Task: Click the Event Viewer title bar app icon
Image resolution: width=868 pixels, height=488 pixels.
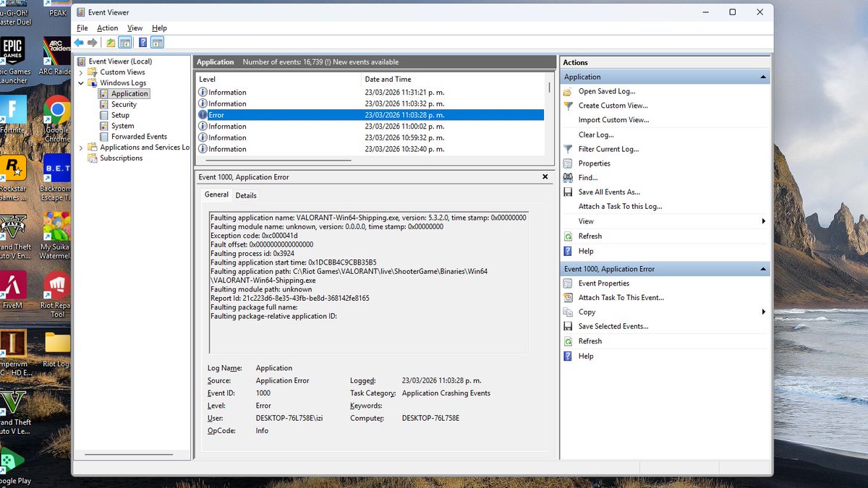Action: 80,12
